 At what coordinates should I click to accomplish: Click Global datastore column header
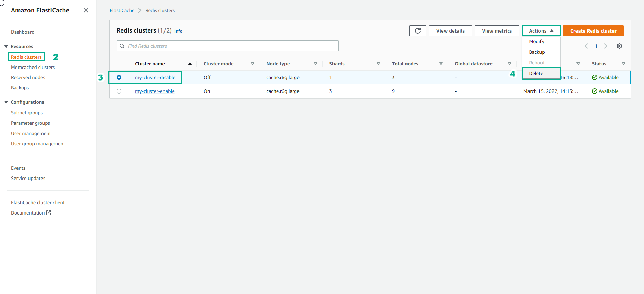(474, 64)
